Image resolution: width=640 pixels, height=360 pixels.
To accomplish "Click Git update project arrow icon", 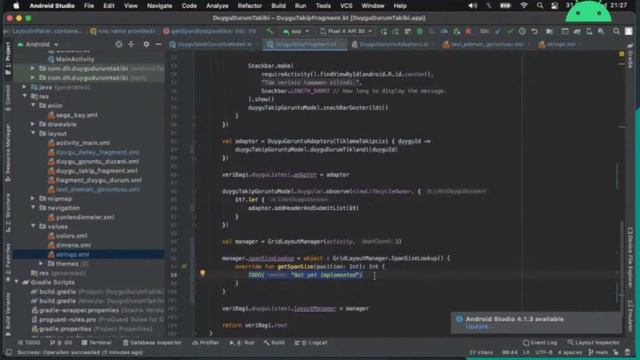I will click(x=498, y=31).
